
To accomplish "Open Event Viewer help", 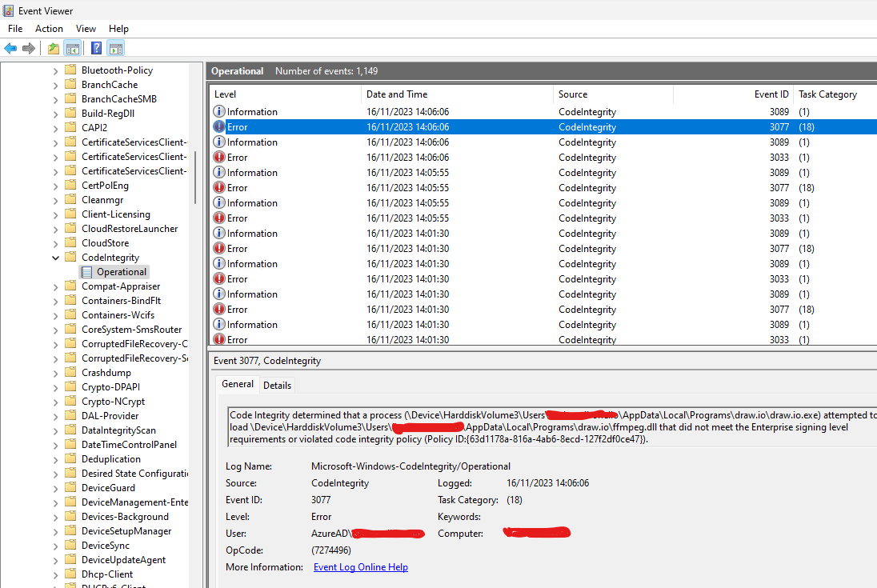I will click(96, 47).
